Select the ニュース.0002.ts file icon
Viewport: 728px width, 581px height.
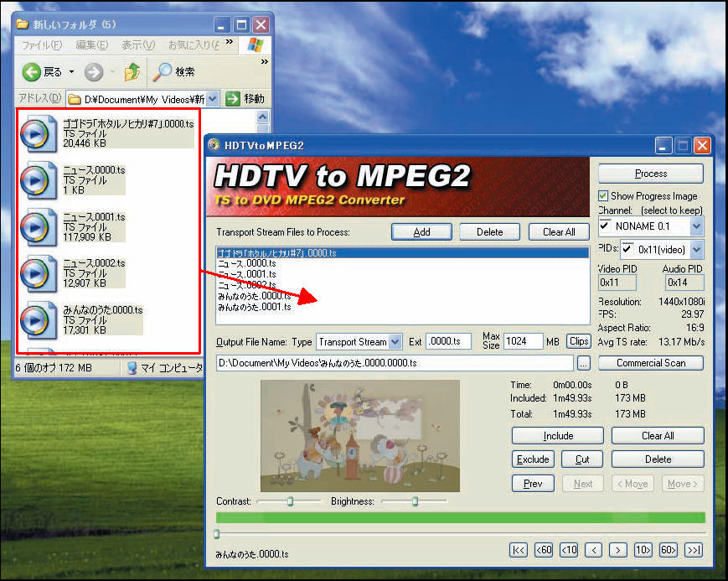pyautogui.click(x=39, y=272)
